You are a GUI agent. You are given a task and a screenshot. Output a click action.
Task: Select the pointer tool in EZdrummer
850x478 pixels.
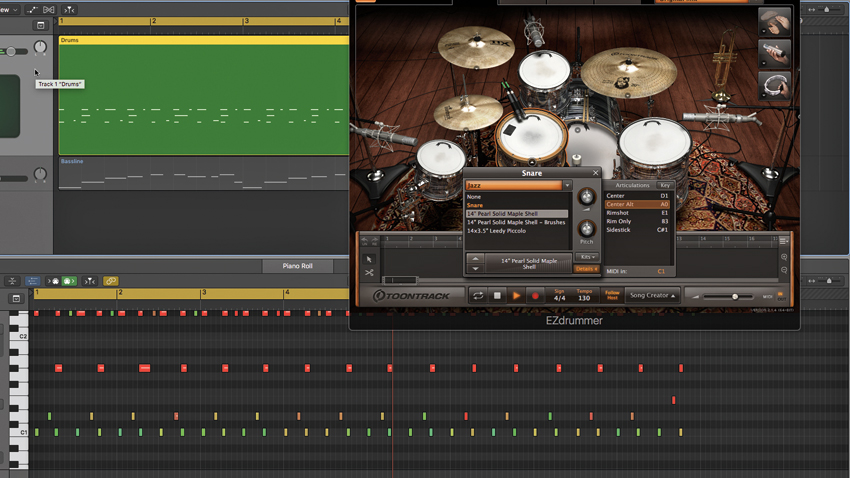click(369, 260)
